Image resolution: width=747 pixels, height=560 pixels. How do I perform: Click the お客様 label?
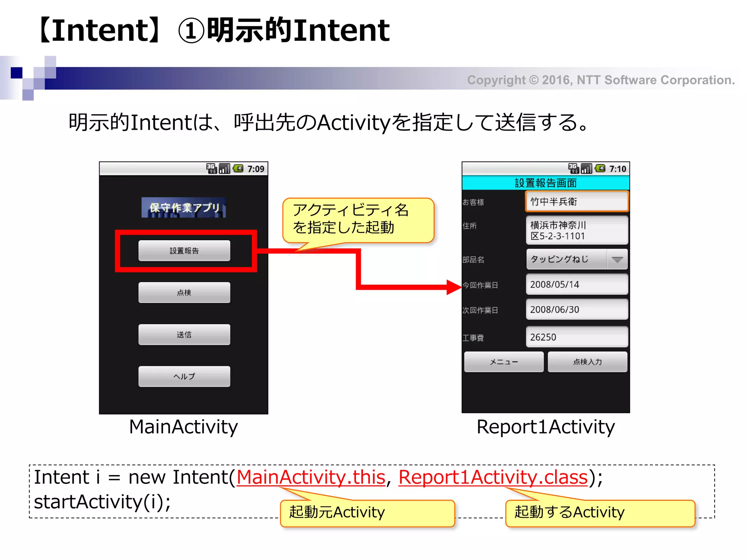tap(473, 202)
